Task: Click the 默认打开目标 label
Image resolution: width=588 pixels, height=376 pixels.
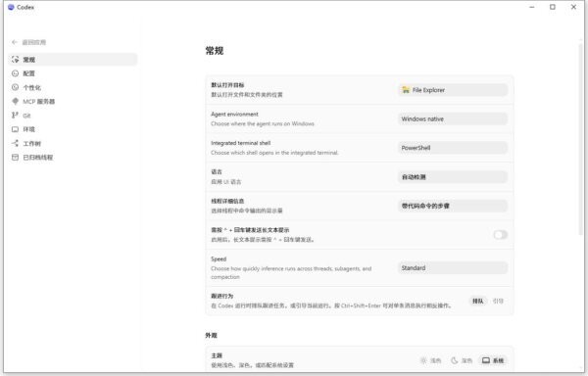Action: [227, 85]
